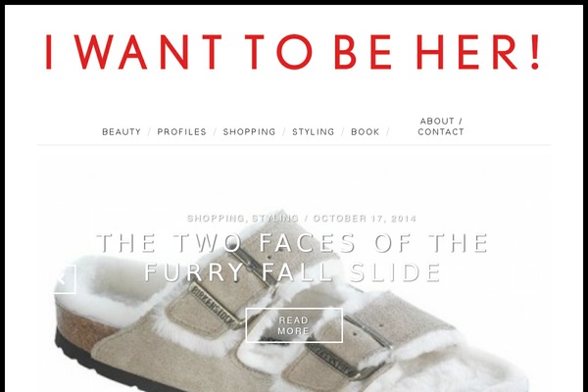Click the cork sole of the sandal
The width and height of the screenshot is (588, 392).
[x=80, y=326]
